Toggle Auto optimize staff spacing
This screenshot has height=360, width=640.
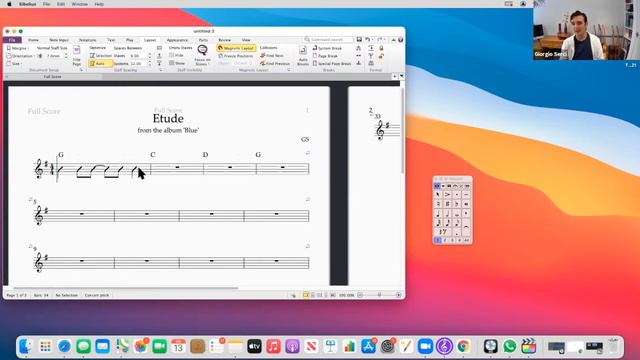click(x=100, y=64)
